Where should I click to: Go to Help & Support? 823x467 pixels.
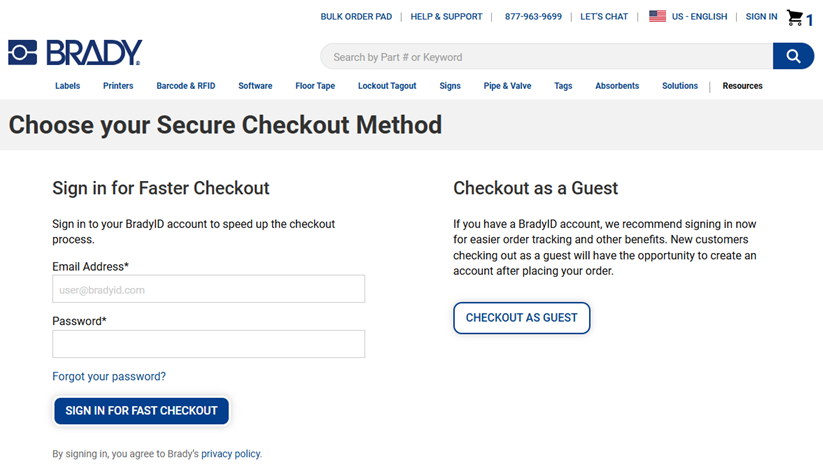tap(446, 17)
